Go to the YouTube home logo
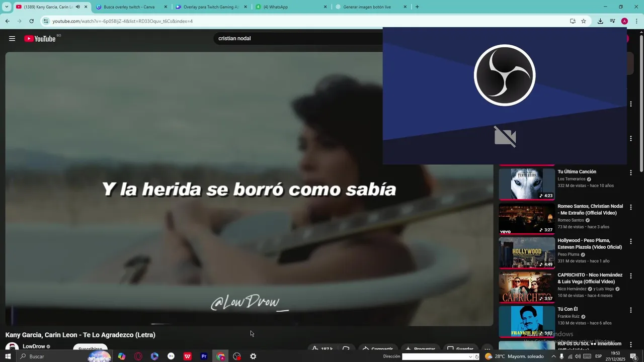The height and width of the screenshot is (362, 644). (x=40, y=39)
